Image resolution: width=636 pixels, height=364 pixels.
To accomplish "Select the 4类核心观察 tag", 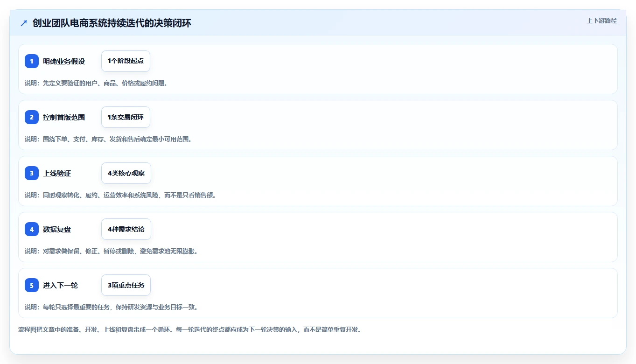I will (x=126, y=173).
